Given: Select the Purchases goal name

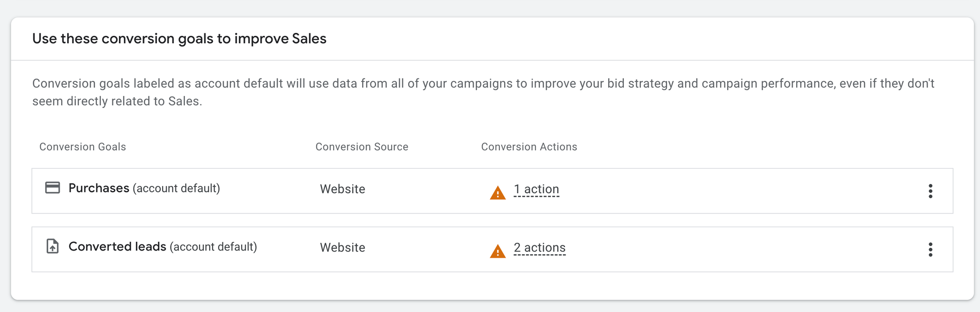Looking at the screenshot, I should 99,188.
